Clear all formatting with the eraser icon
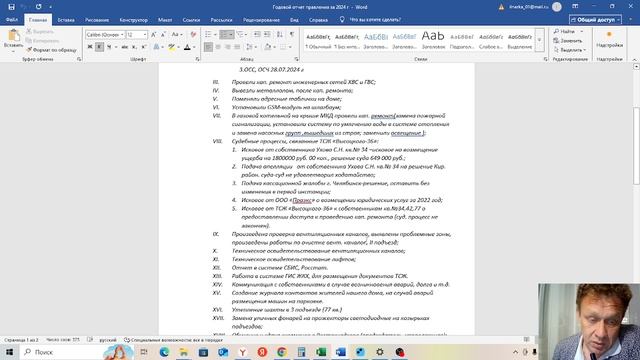The height and width of the screenshot is (360, 640). coord(193,35)
